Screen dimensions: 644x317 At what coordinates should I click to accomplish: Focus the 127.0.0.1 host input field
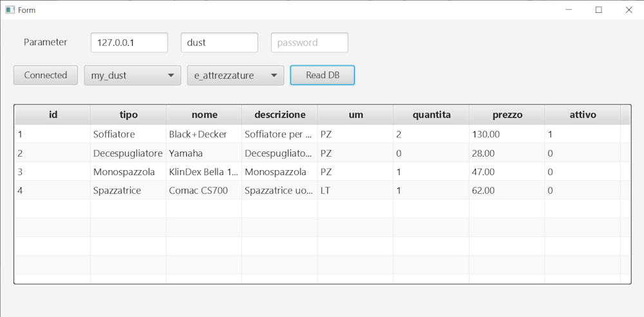click(129, 43)
